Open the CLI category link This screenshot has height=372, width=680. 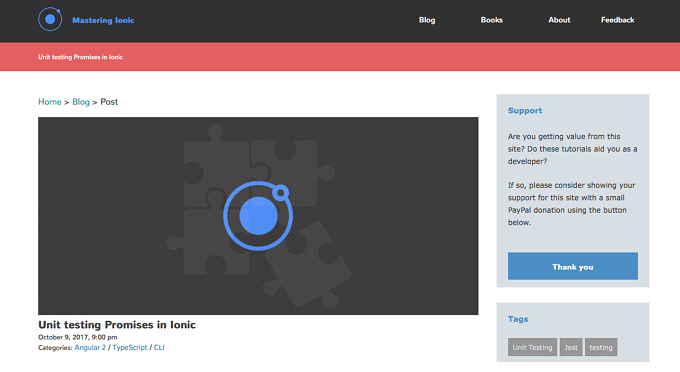pos(159,347)
